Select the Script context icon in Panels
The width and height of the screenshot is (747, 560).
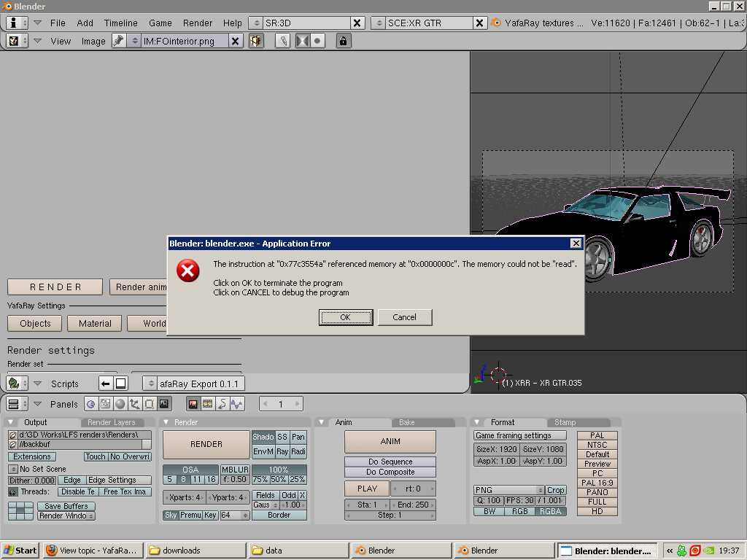pos(105,404)
